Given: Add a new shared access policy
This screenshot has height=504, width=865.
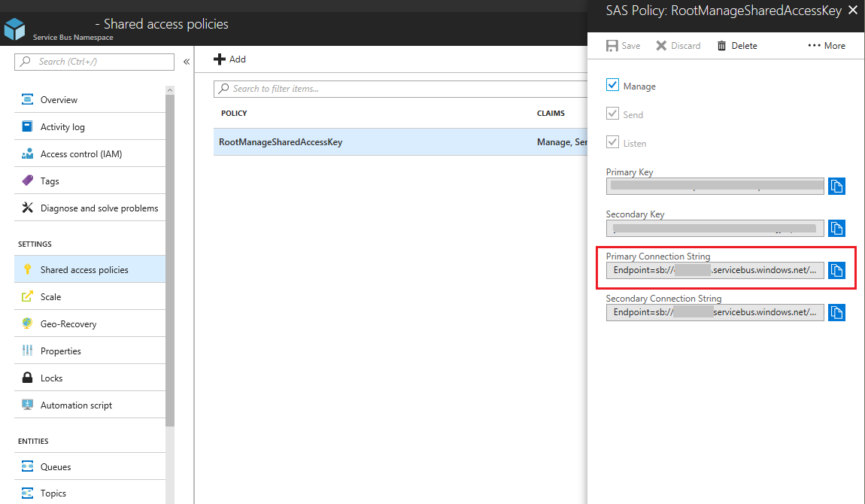Looking at the screenshot, I should [x=230, y=59].
